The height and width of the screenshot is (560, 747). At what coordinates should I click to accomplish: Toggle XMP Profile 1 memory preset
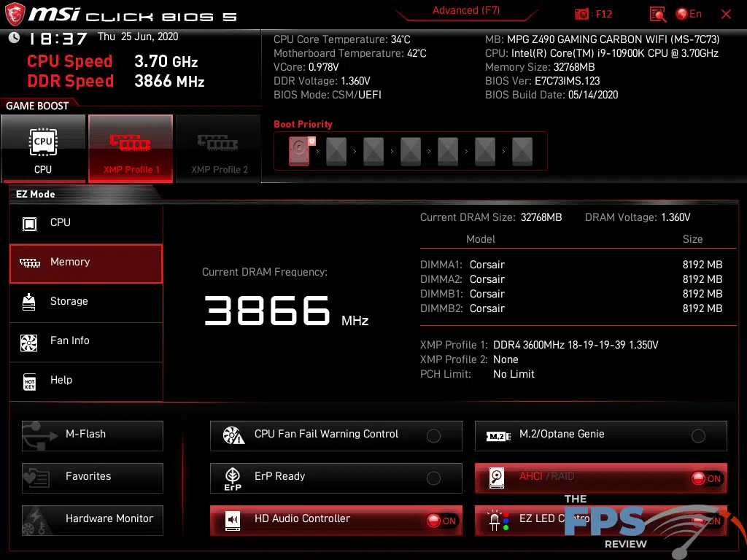coord(131,148)
